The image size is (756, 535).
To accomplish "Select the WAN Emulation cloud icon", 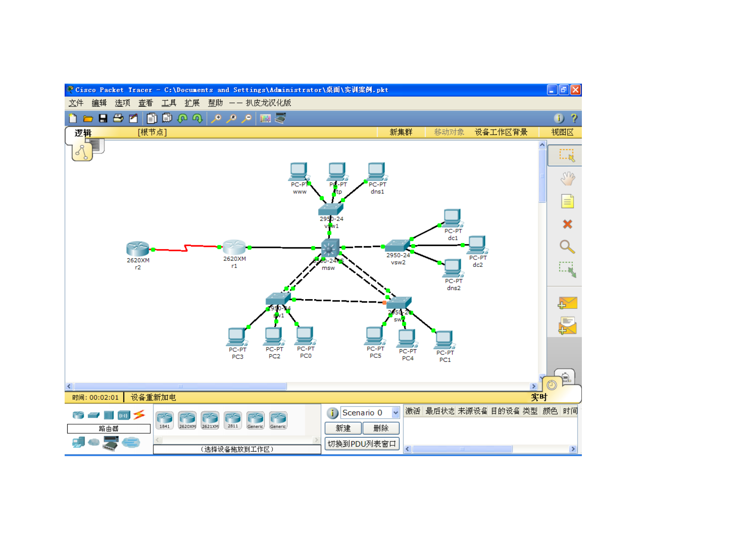I will tap(94, 442).
